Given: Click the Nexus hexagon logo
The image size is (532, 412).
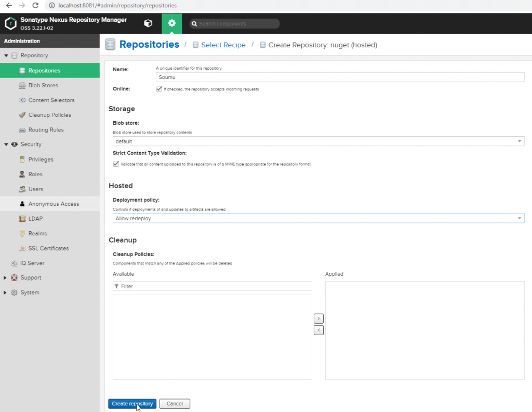Looking at the screenshot, I should point(10,23).
